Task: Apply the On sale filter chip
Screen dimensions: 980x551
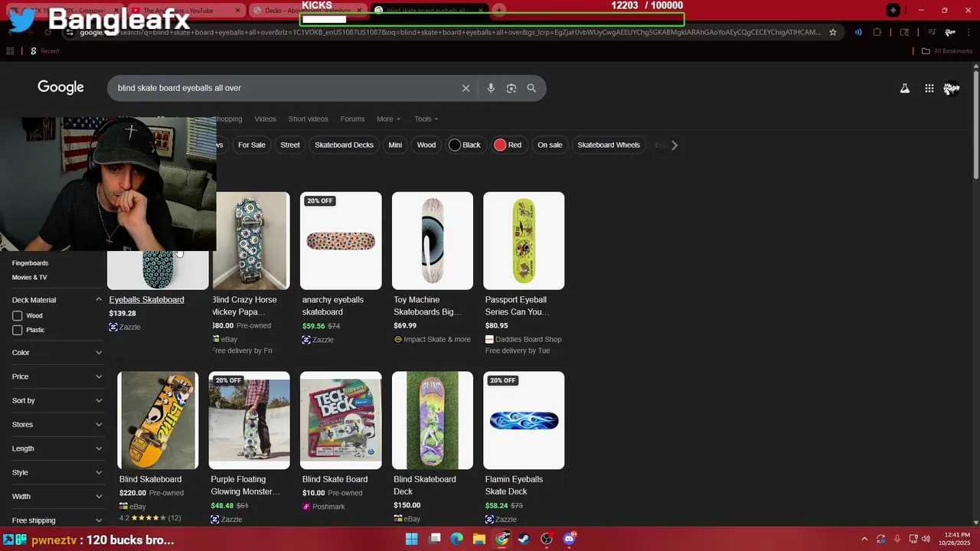Action: pyautogui.click(x=550, y=145)
